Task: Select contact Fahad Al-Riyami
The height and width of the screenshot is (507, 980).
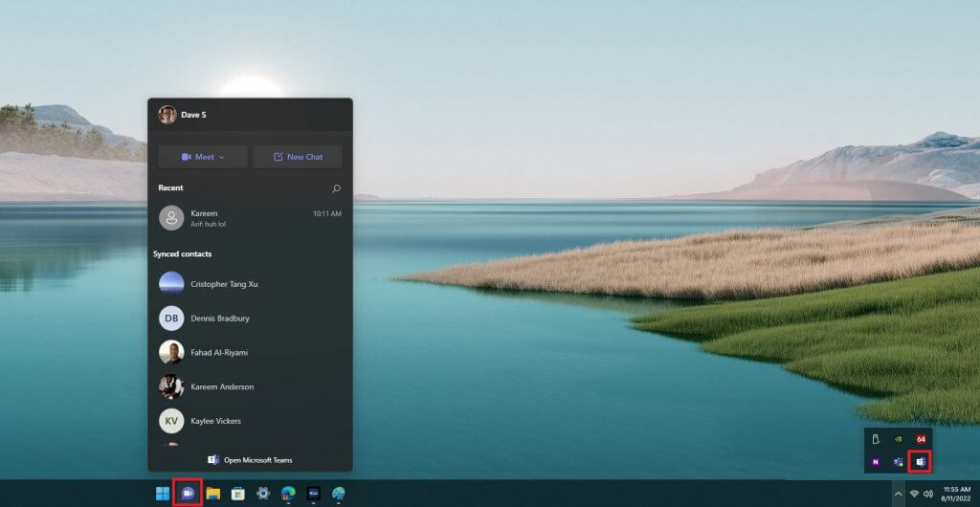Action: click(250, 352)
